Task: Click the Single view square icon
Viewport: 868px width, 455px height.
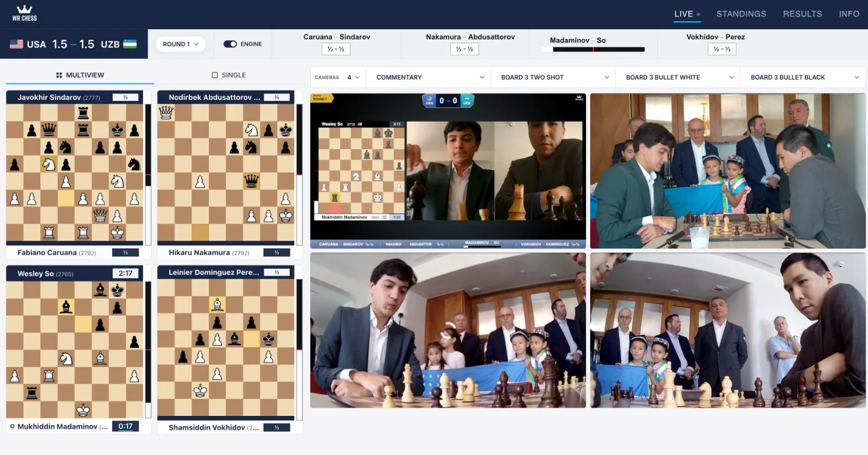Action: click(x=215, y=75)
